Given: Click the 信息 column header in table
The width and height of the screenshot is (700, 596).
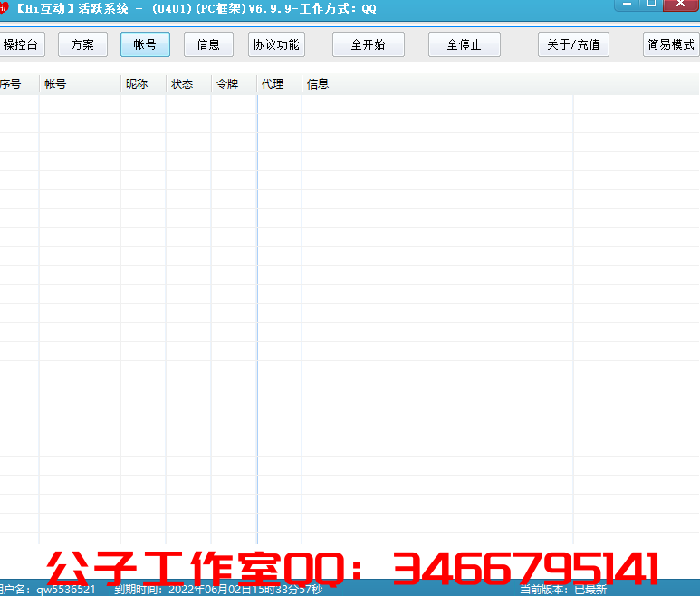Looking at the screenshot, I should point(437,84).
